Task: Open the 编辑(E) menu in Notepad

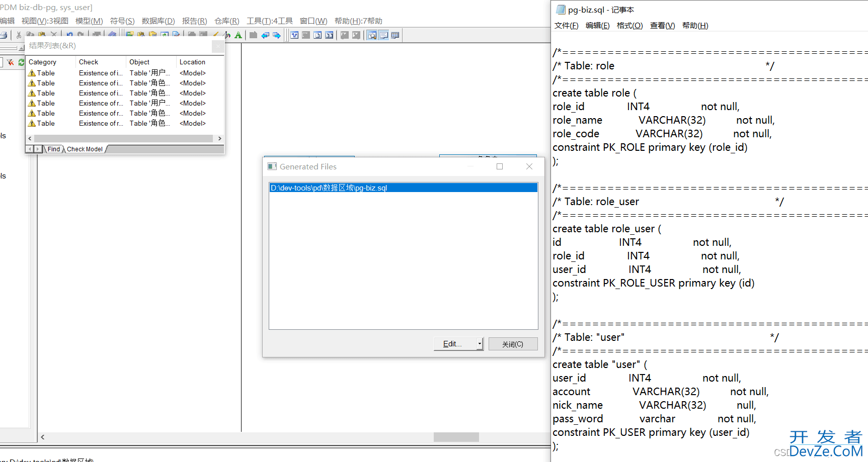Action: [x=597, y=26]
